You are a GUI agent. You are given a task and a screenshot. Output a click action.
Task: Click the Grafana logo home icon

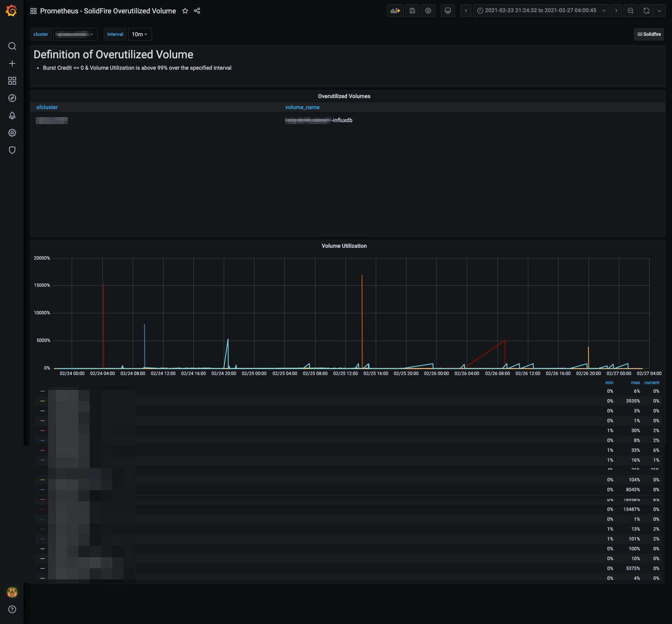(11, 11)
